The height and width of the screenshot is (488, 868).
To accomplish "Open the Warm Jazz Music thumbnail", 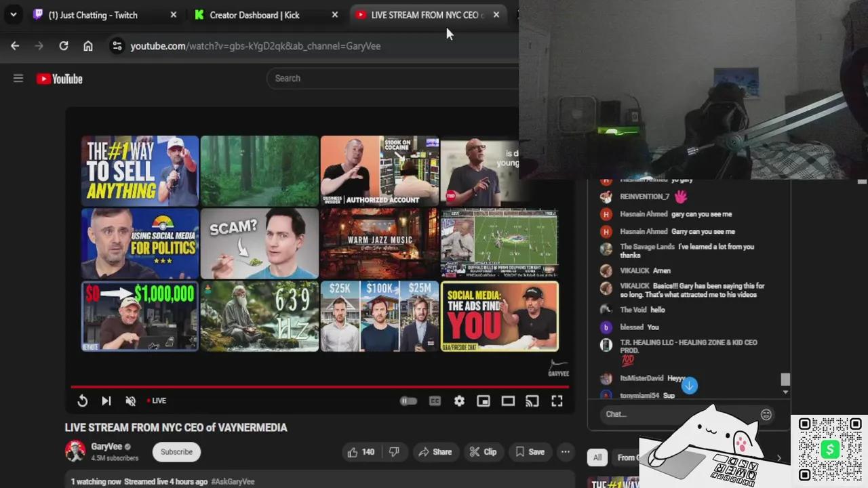I will [380, 243].
